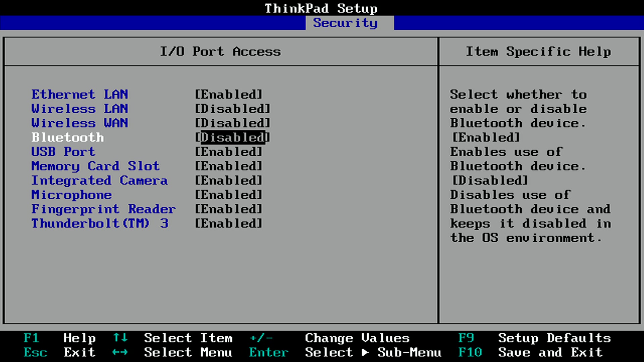Click the Sub-Menu triangle arrow icon
The image size is (644, 362).
pos(365,352)
